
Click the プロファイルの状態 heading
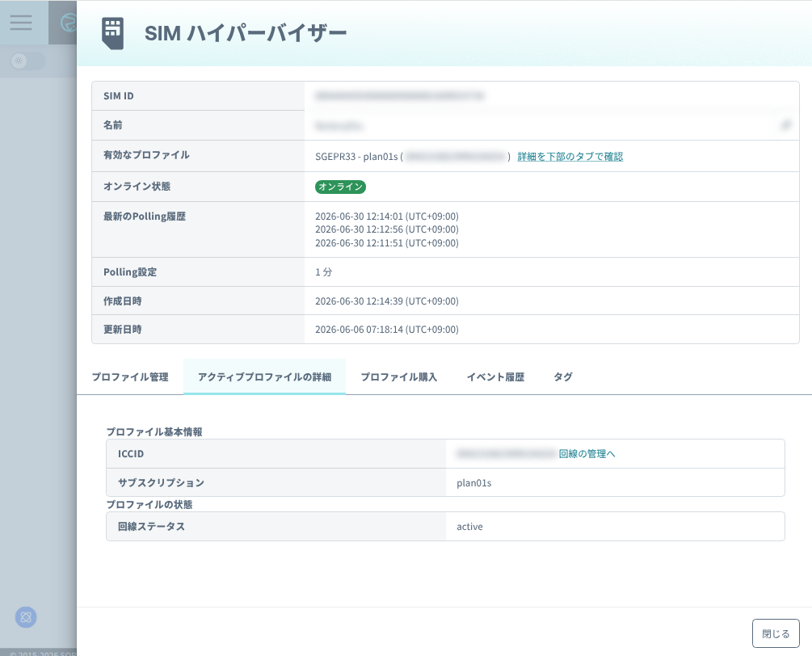click(x=149, y=504)
